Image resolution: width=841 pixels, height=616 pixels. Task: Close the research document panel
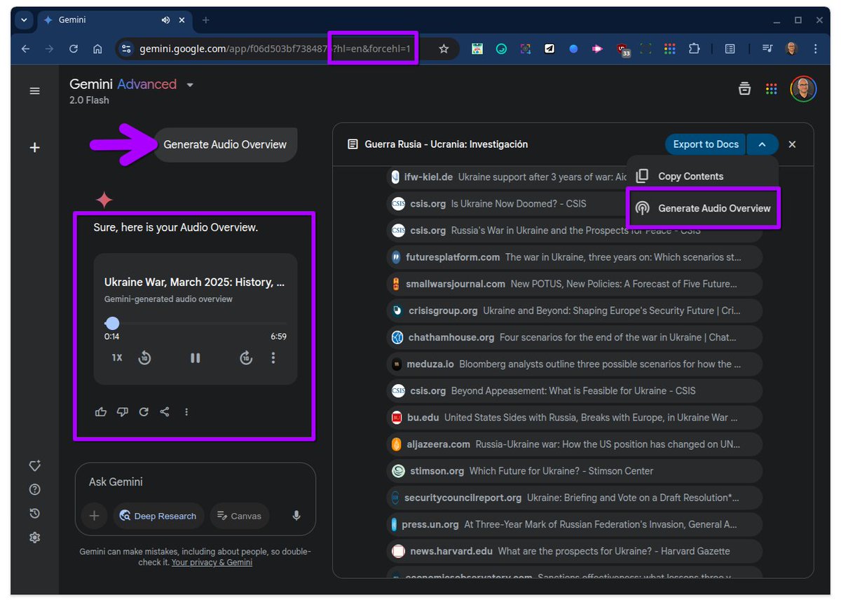(793, 144)
